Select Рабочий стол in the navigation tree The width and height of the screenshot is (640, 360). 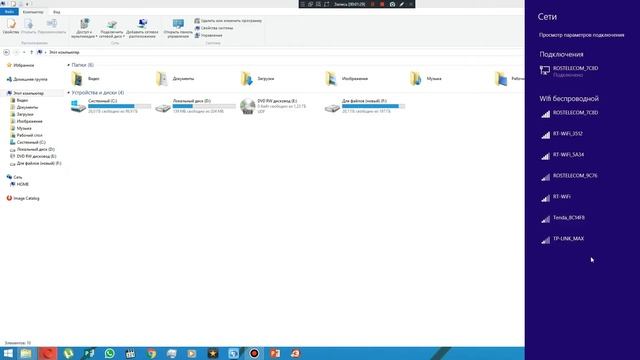[x=26, y=135]
